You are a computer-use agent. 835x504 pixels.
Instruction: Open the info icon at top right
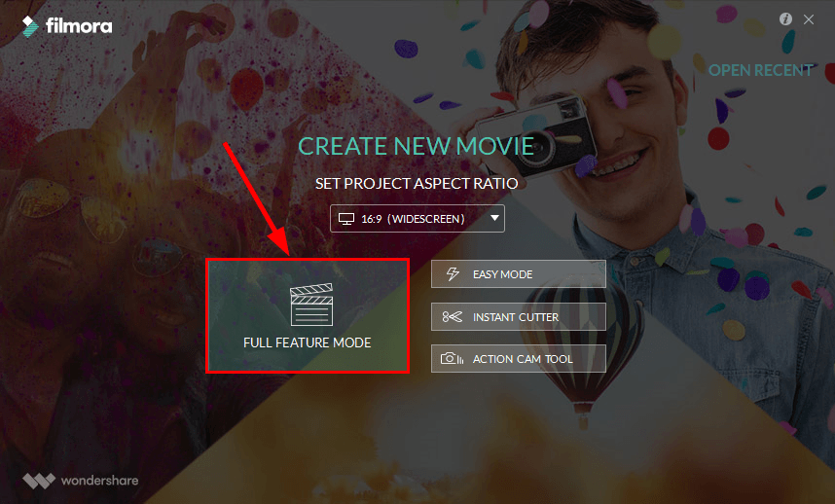785,19
